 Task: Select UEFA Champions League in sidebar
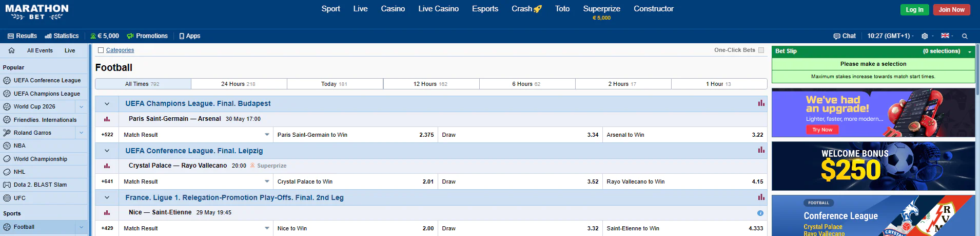tap(47, 94)
